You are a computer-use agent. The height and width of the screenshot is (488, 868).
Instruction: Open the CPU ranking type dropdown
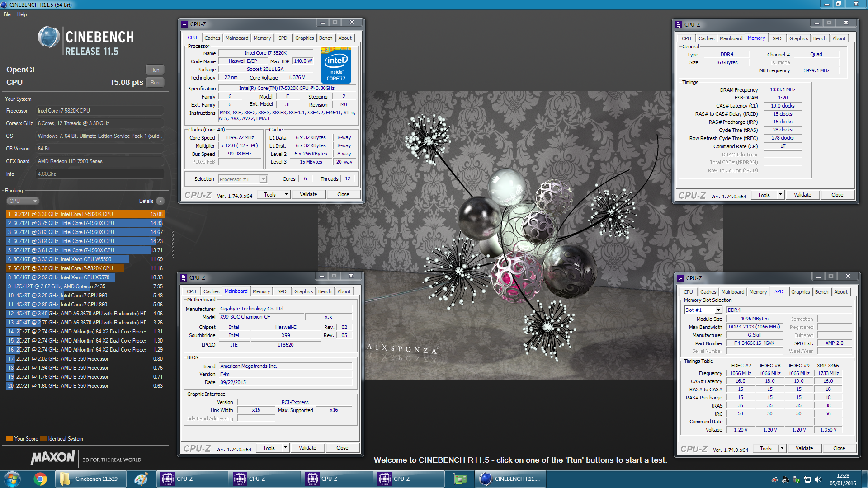[23, 201]
